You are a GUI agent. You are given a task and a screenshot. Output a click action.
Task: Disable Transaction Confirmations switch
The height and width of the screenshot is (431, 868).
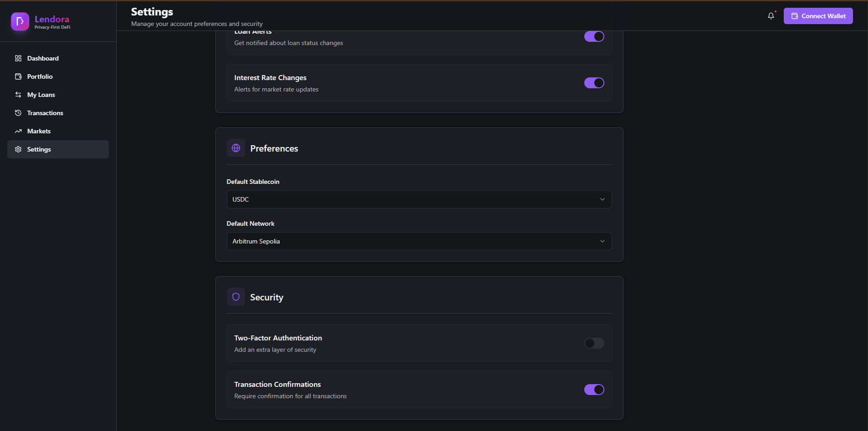pos(594,390)
